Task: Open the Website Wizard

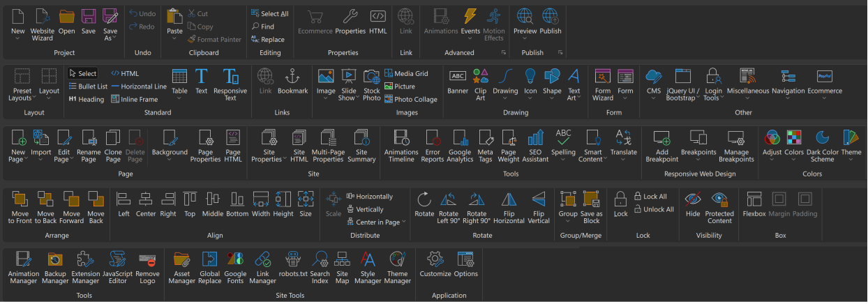Action: coord(42,24)
